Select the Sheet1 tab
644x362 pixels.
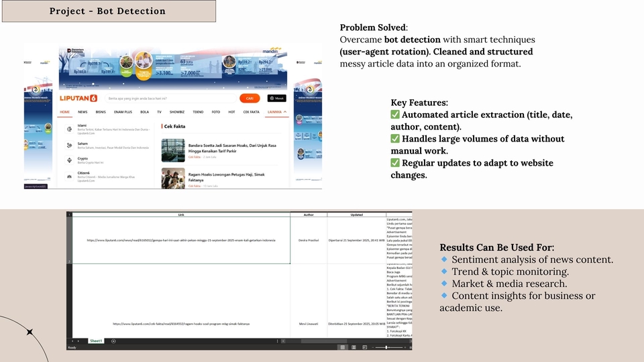coord(96,341)
